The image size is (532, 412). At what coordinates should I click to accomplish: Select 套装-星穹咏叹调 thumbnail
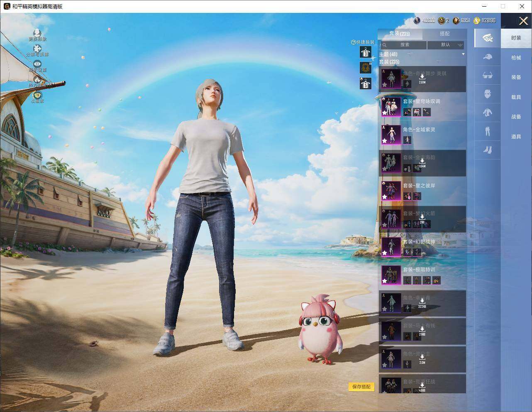coord(391,107)
